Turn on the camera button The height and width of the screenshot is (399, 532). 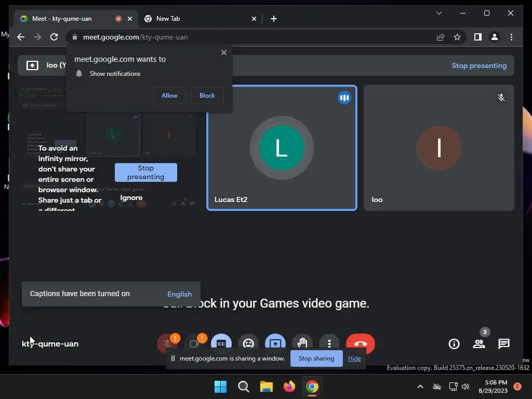tap(194, 343)
